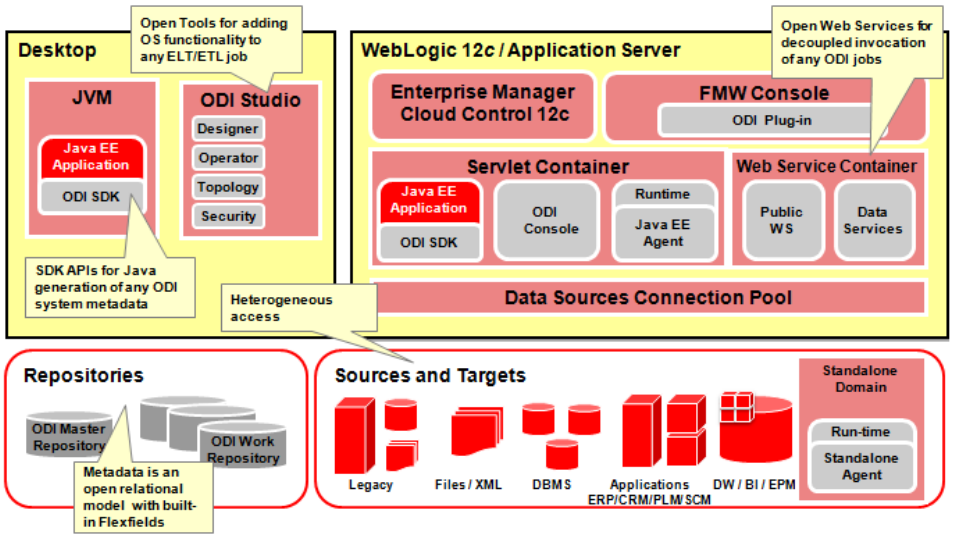This screenshot has width=955, height=538.
Task: Click the Web Service Container heading
Action: [x=826, y=166]
